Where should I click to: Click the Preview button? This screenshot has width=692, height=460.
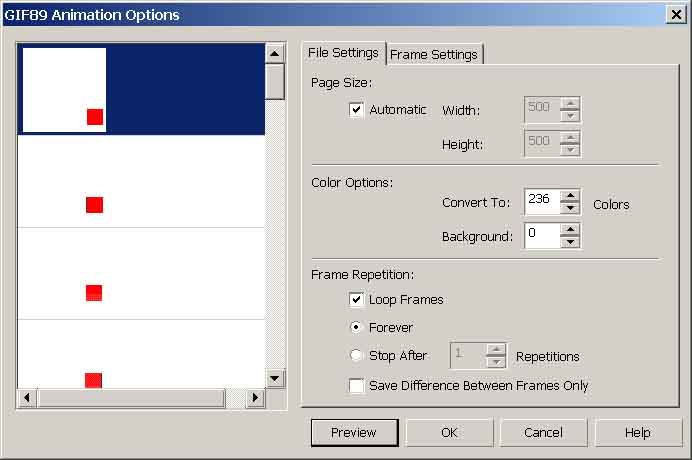[354, 433]
